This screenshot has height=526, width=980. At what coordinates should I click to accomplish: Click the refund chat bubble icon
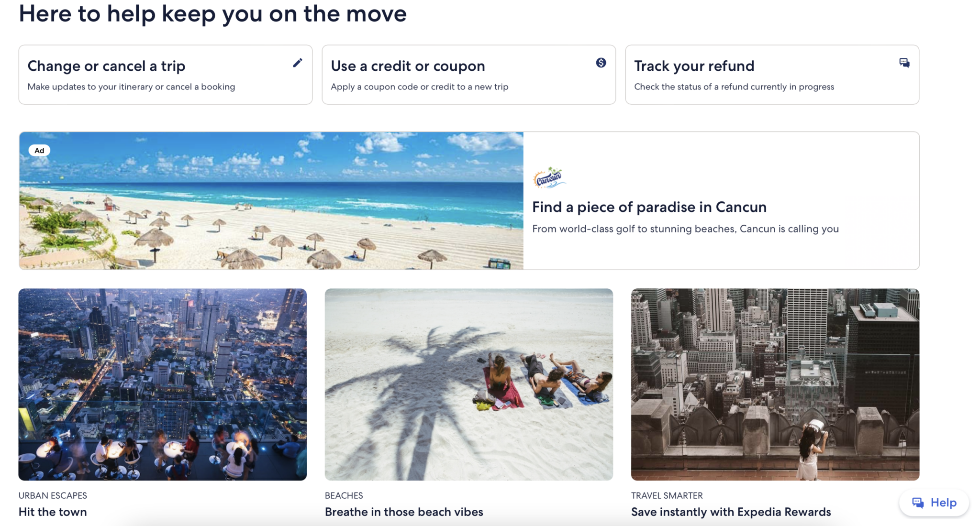pyautogui.click(x=904, y=63)
